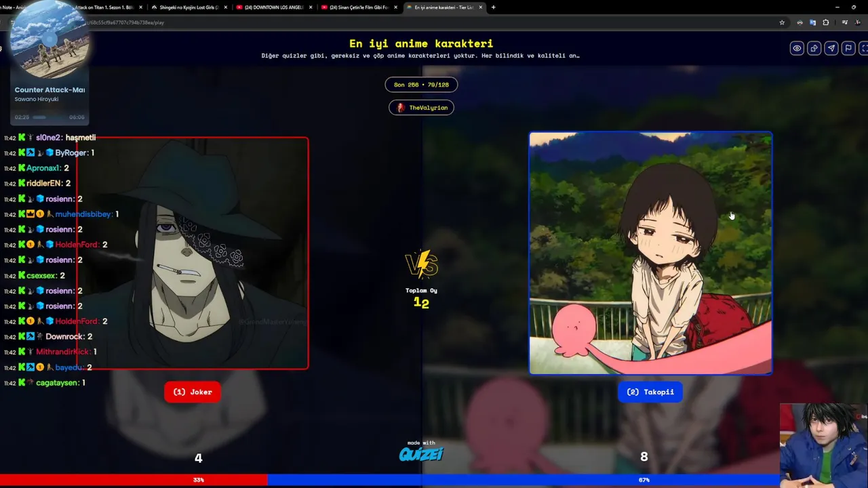Close the En iyi anime karakteri tab
Screen dimensions: 868x488
pyautogui.click(x=480, y=7)
